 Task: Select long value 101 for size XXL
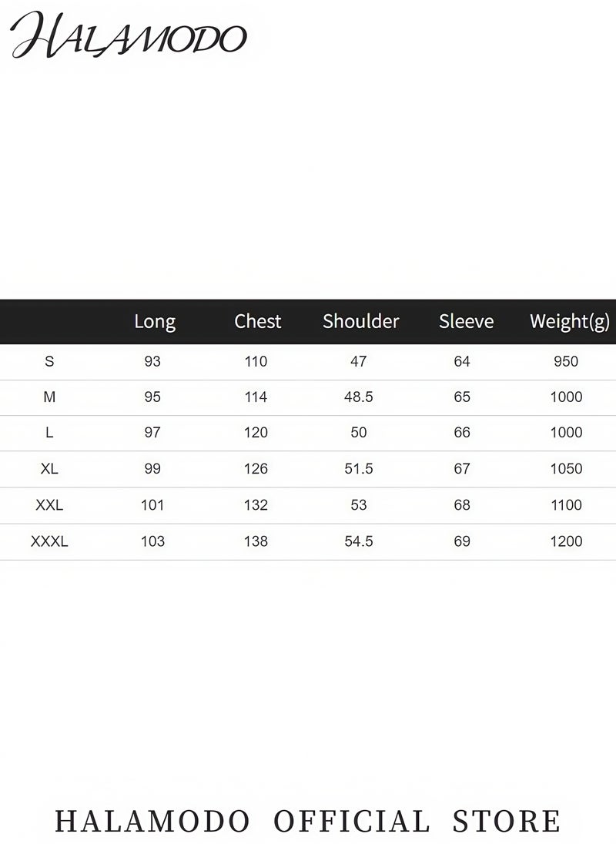tap(152, 505)
